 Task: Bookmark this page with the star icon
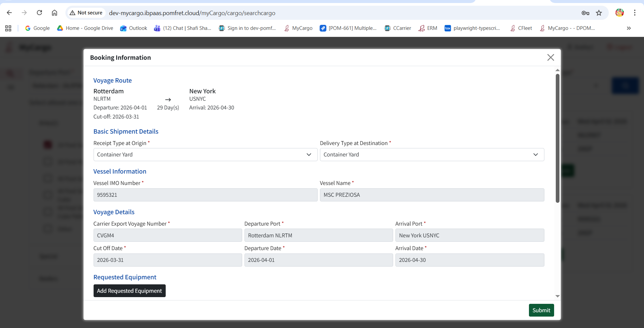599,13
